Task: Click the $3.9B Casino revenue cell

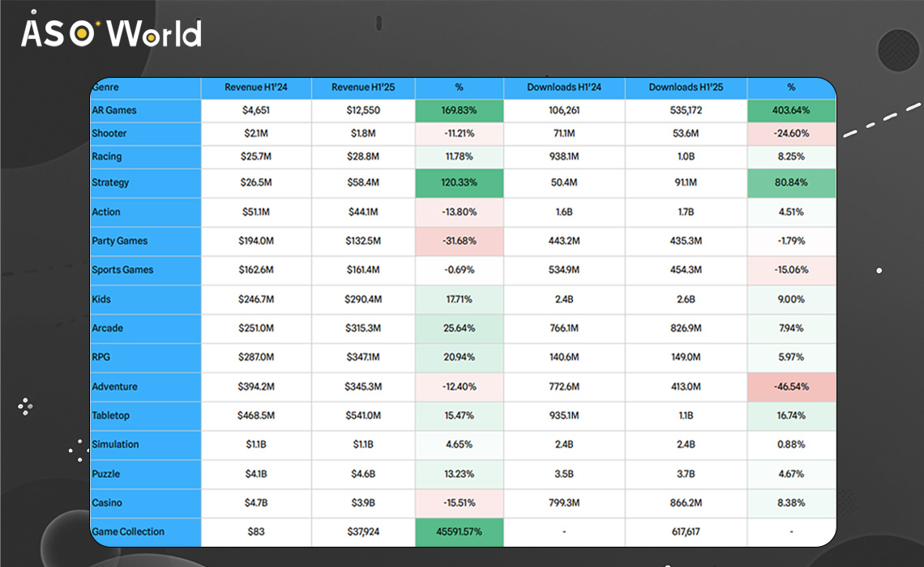Action: pos(363,503)
